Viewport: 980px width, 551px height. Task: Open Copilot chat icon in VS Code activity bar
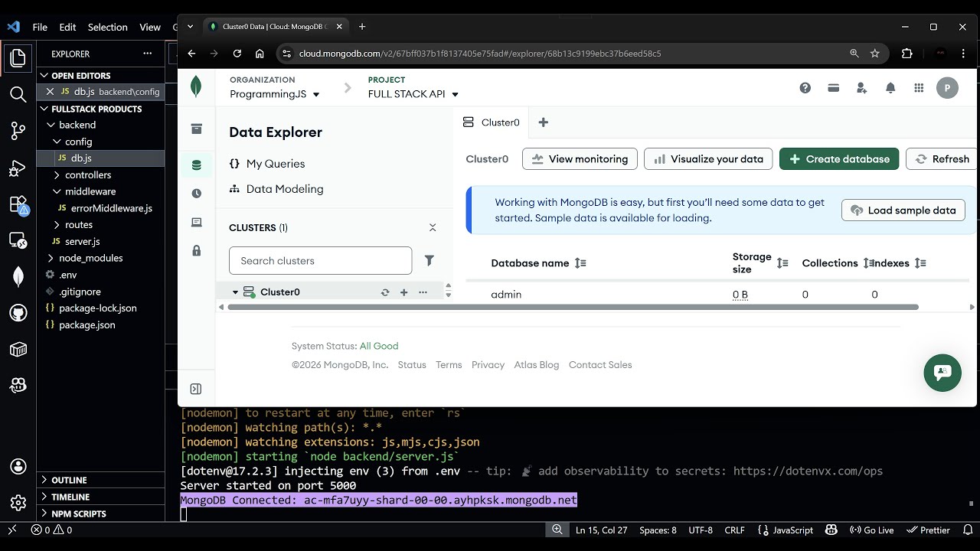[x=18, y=385]
